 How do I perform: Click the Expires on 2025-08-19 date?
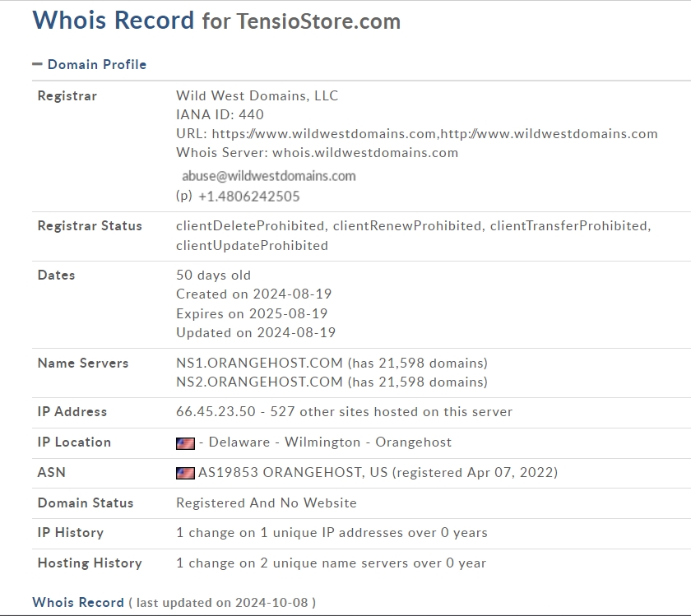(252, 313)
